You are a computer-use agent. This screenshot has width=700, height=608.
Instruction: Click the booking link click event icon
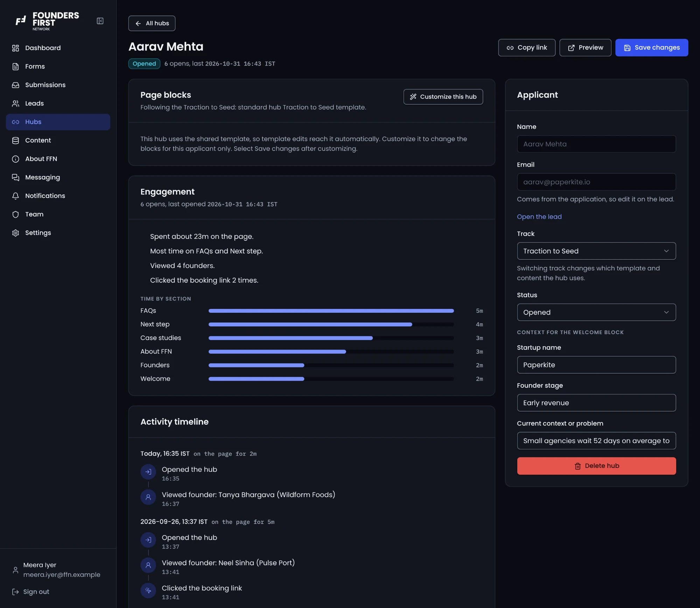148,590
